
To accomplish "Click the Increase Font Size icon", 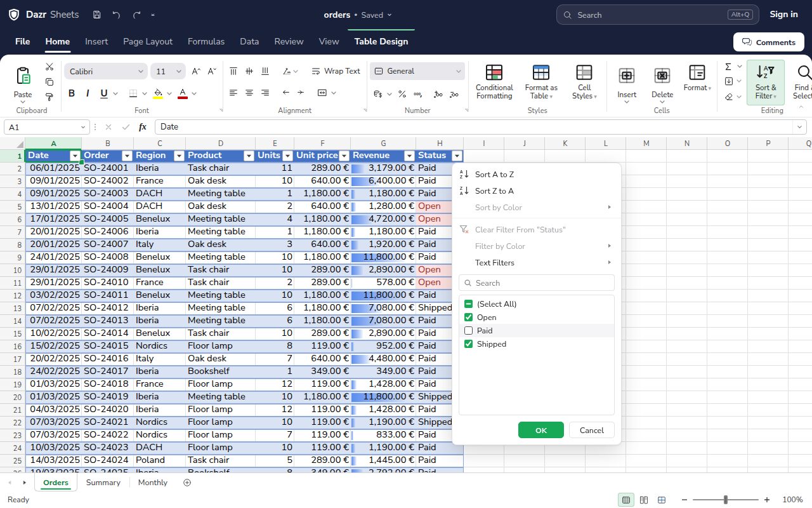I will coord(196,71).
